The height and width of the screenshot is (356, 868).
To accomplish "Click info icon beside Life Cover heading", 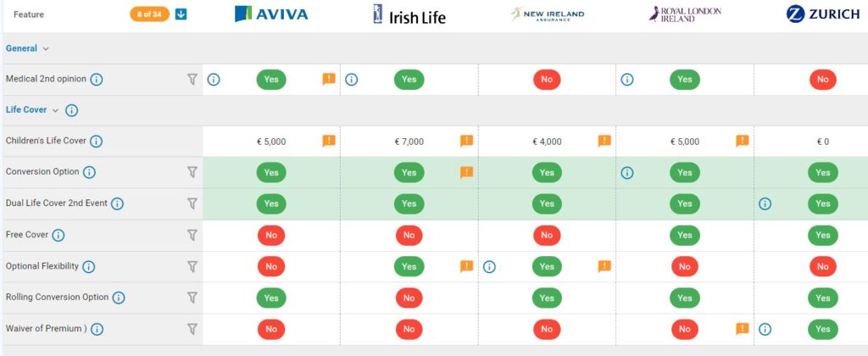I will coord(71,110).
